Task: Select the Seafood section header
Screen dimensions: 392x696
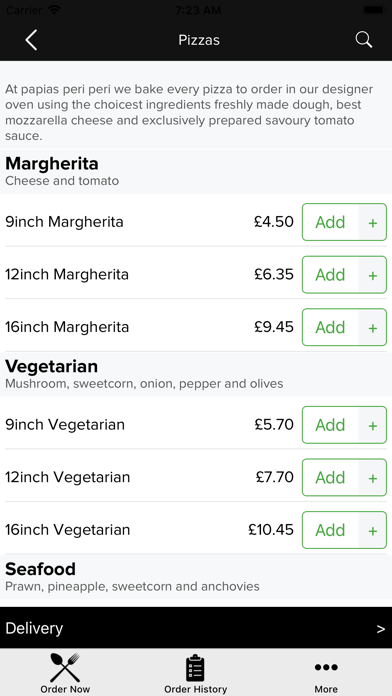Action: click(x=196, y=577)
